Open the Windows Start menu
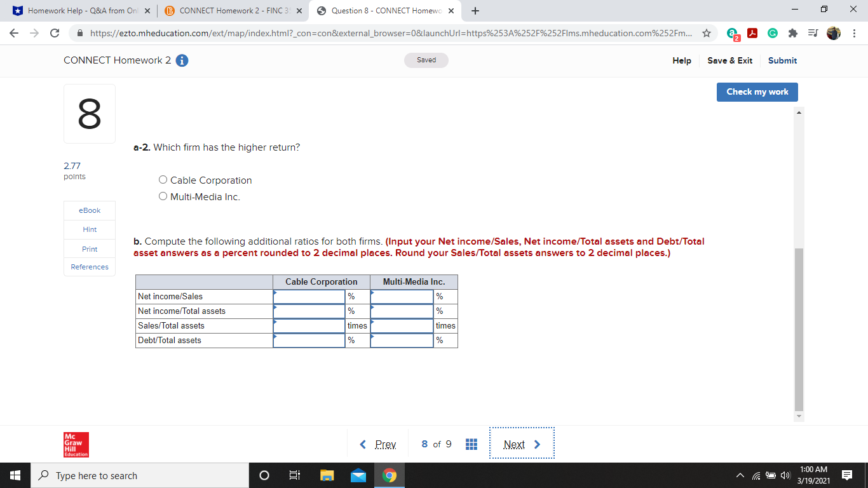The image size is (868, 488). click(x=15, y=475)
